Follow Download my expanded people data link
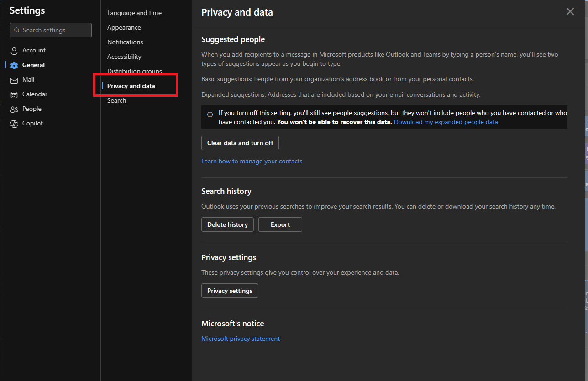The image size is (588, 381). pyautogui.click(x=446, y=122)
